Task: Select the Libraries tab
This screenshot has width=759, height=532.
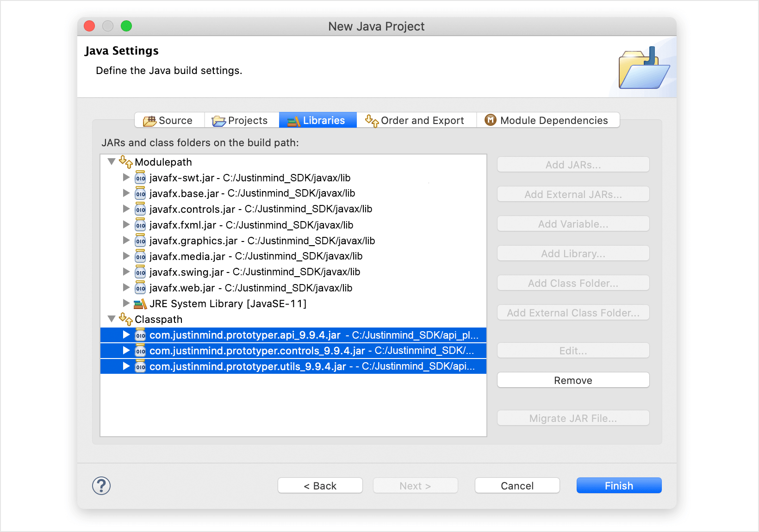Action: point(318,120)
